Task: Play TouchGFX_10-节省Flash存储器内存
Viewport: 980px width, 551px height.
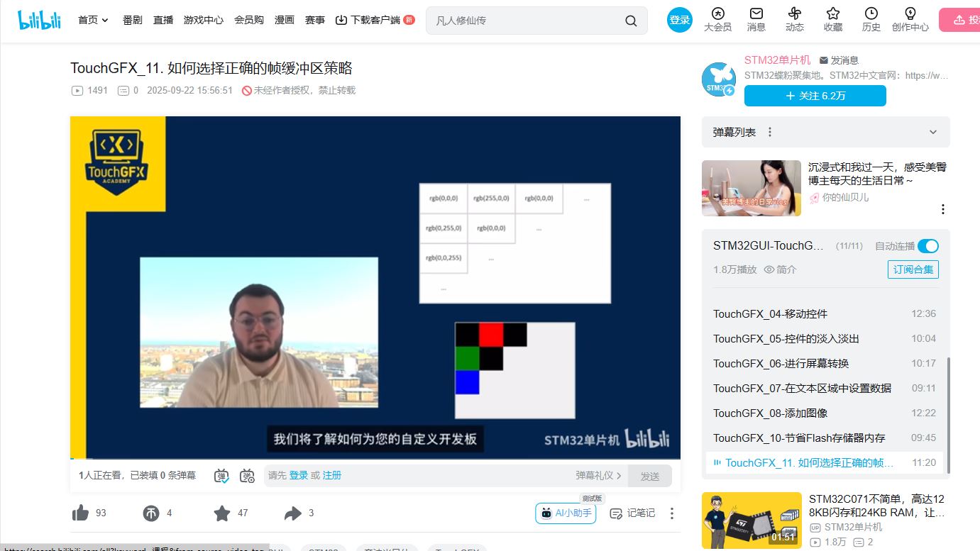Action: pyautogui.click(x=825, y=438)
